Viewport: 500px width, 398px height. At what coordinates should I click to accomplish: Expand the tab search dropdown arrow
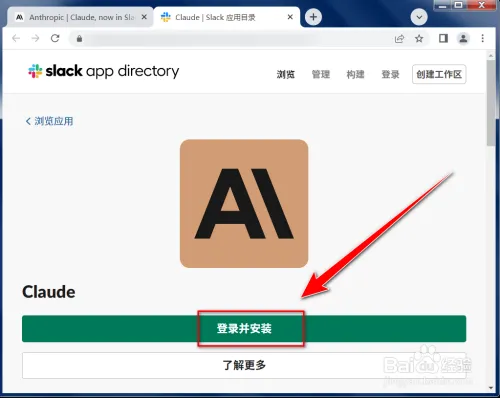(419, 17)
